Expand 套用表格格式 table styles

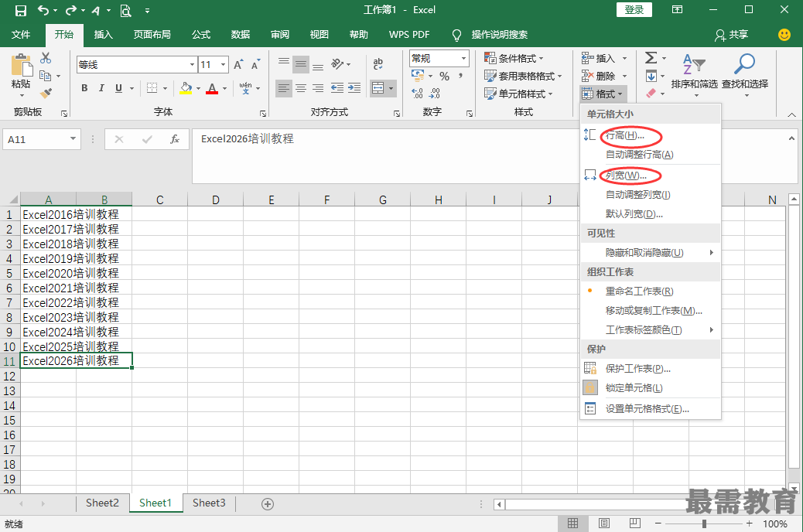point(523,77)
